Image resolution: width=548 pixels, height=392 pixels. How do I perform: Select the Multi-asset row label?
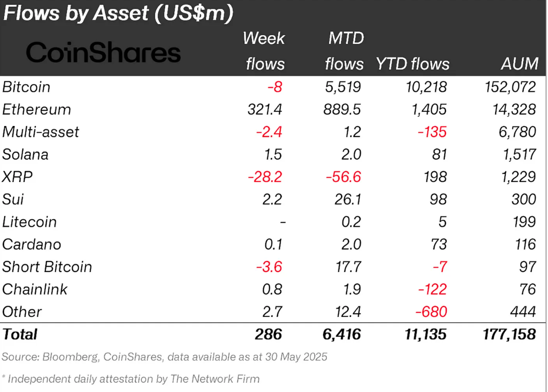[41, 132]
